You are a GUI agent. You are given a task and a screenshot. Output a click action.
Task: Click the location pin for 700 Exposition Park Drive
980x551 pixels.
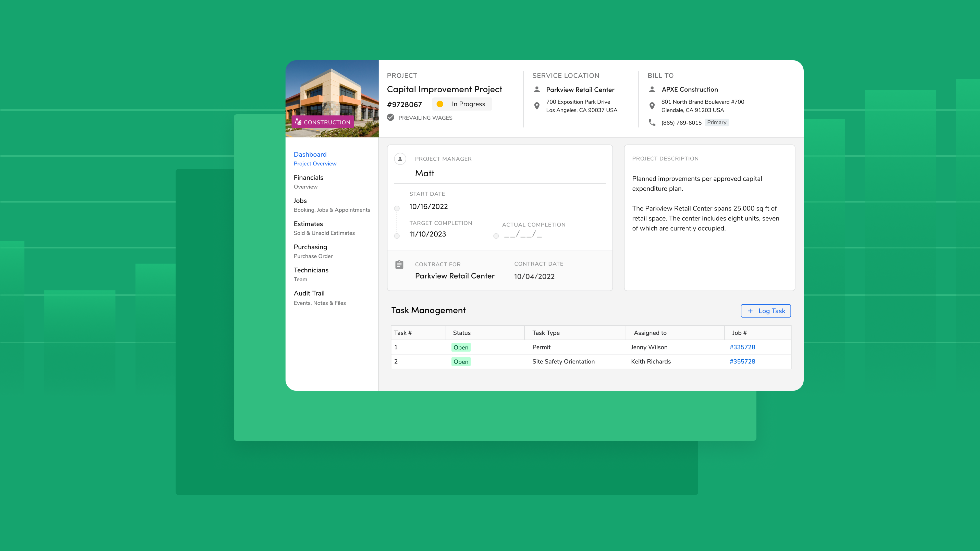[x=537, y=106]
